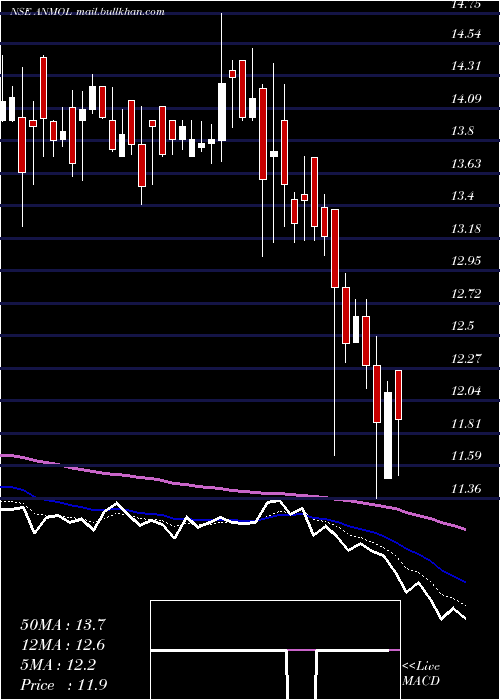Click the 12.5 price axis label
The height and width of the screenshot is (700, 500).
(463, 326)
